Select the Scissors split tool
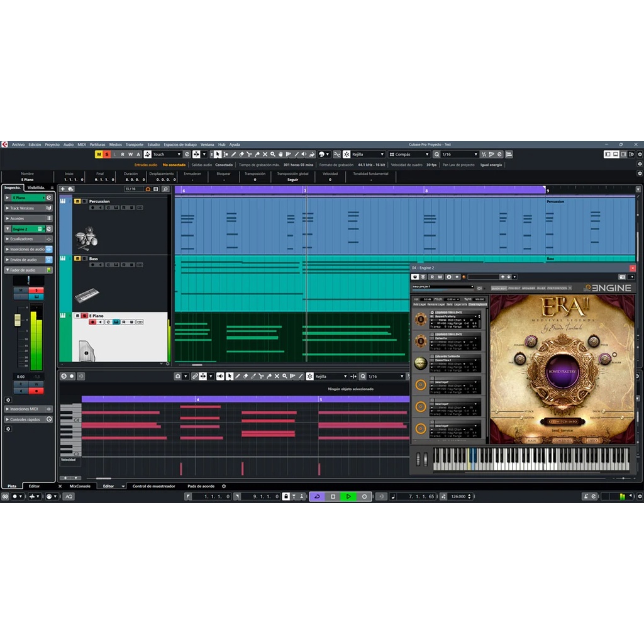Image resolution: width=644 pixels, height=644 pixels. [x=249, y=154]
